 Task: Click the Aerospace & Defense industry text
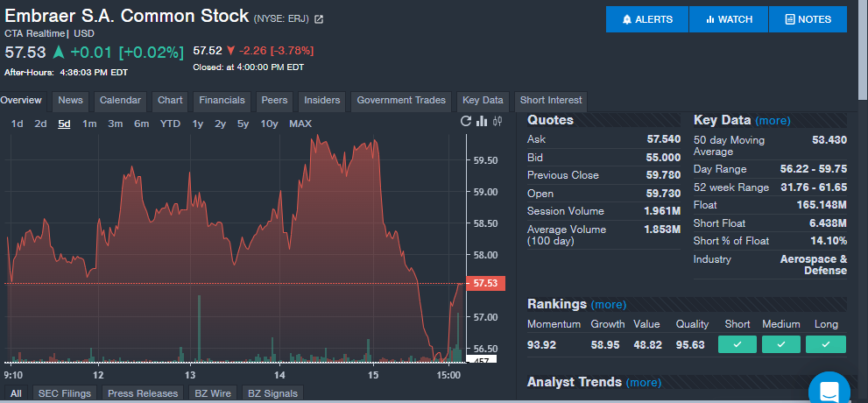pos(813,265)
